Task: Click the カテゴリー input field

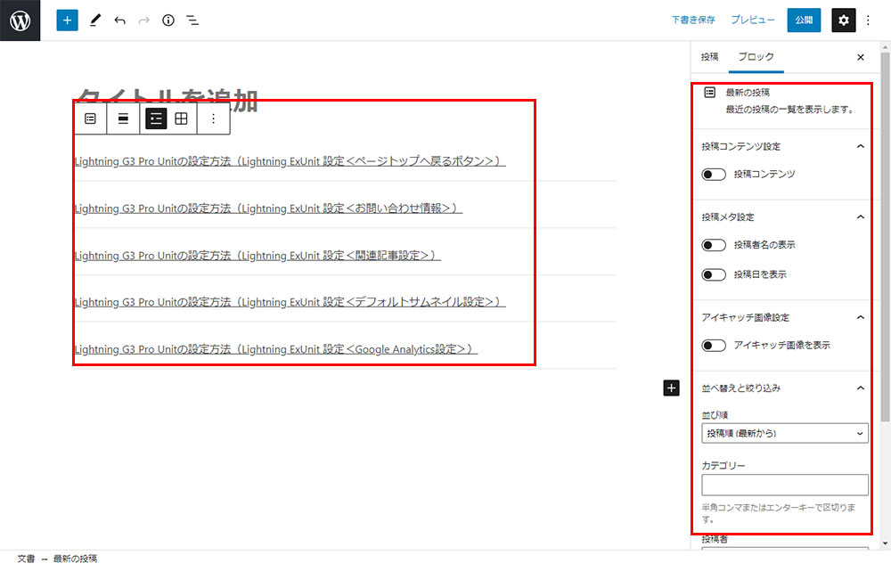Action: point(784,485)
